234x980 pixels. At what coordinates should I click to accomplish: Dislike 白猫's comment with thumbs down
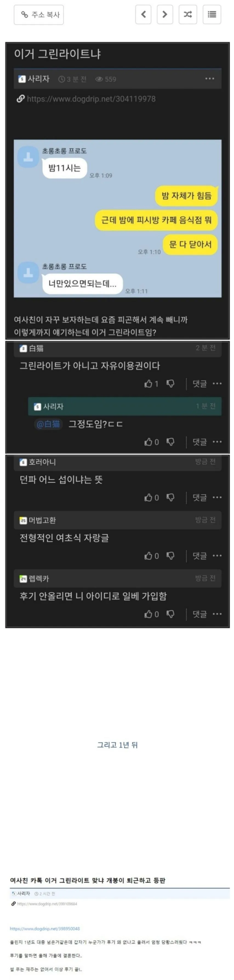171,384
